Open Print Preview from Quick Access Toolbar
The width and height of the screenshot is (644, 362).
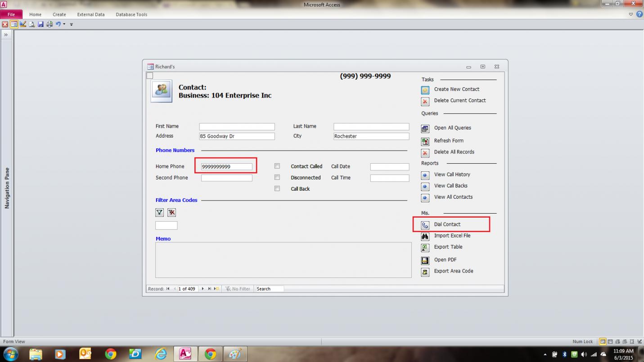pos(32,24)
